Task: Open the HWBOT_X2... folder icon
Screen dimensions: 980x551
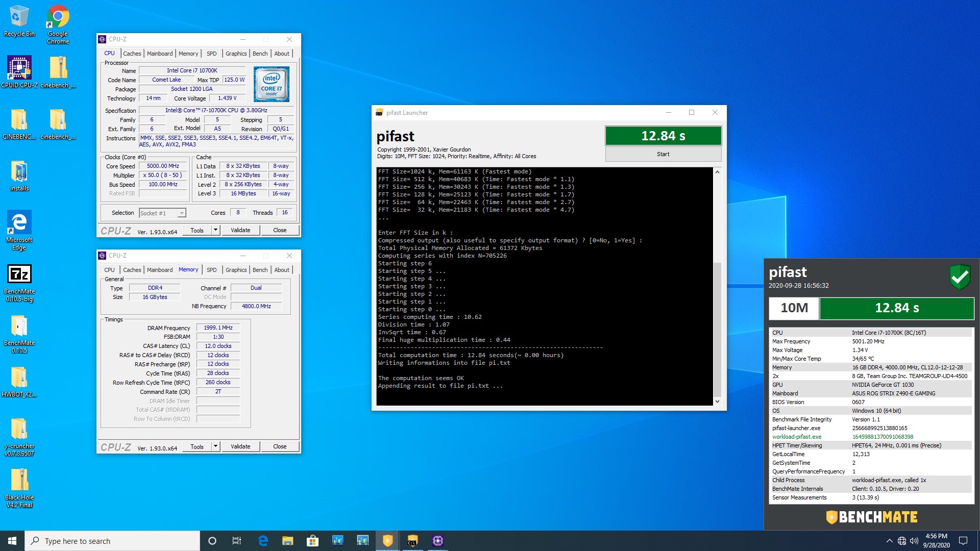Action: (x=19, y=382)
